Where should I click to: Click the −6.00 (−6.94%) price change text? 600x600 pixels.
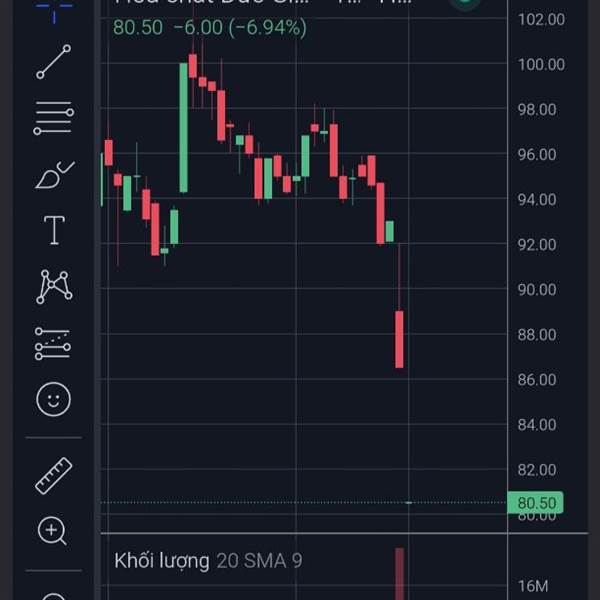click(x=239, y=28)
